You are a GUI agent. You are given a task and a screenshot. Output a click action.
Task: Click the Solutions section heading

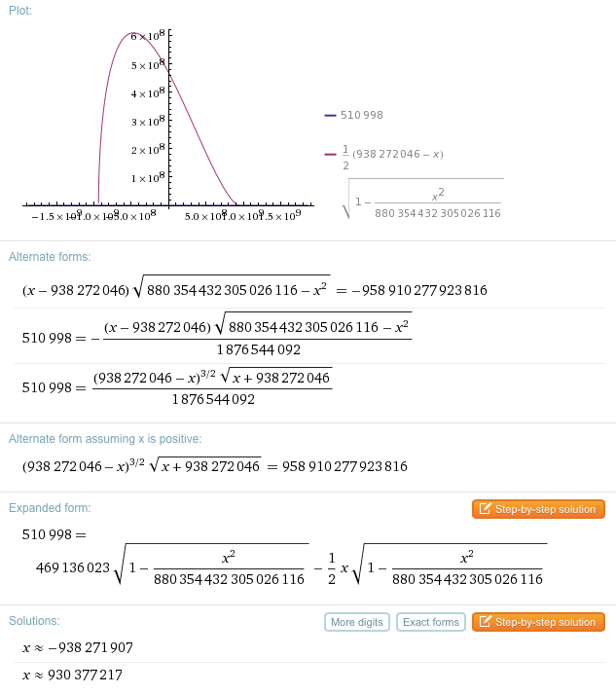tap(34, 621)
